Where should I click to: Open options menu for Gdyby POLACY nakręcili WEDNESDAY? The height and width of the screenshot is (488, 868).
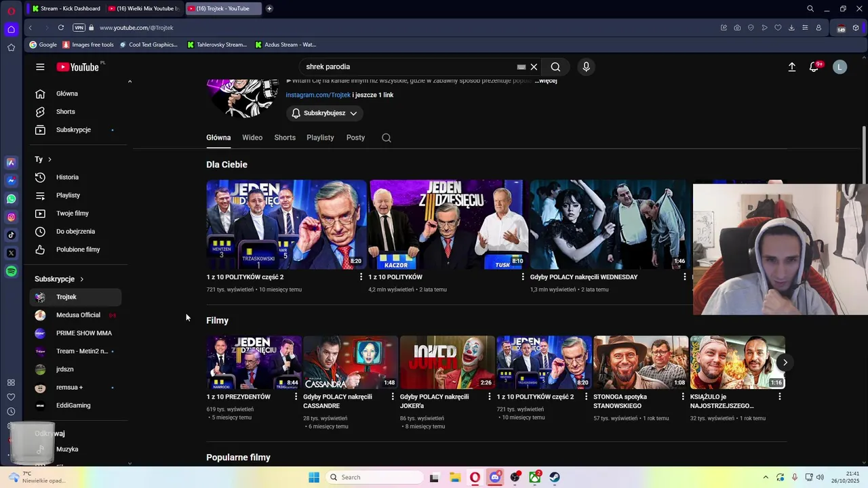point(684,277)
